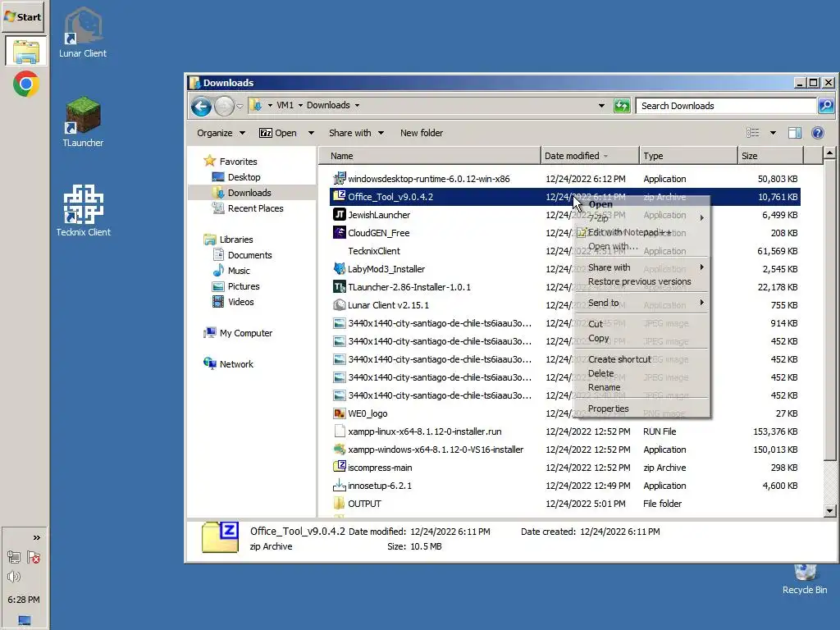The image size is (840, 630).
Task: Open the Share with toolbar menu
Action: coord(356,133)
